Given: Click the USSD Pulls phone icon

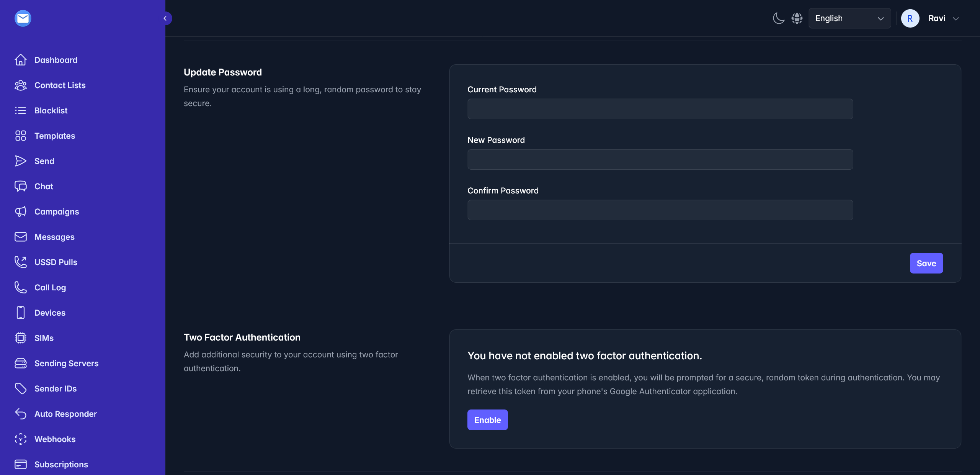Looking at the screenshot, I should [x=21, y=262].
